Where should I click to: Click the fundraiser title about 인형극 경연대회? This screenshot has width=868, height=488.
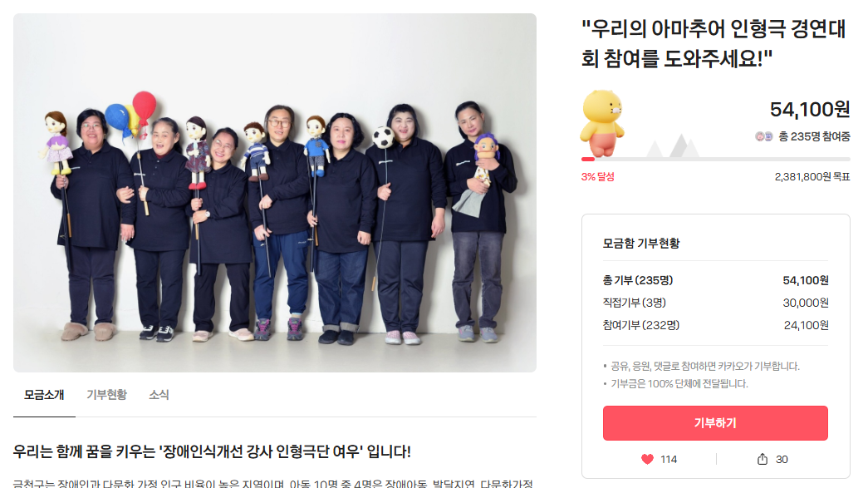(x=714, y=43)
